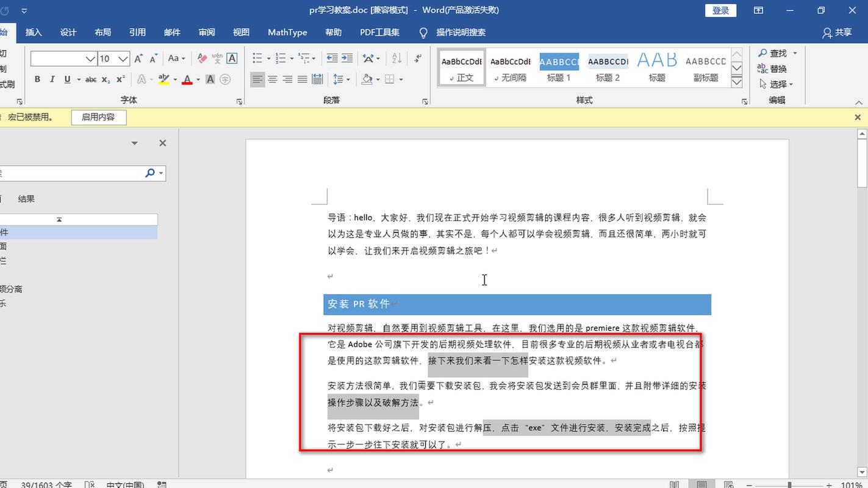Expand highlight color dropdown arrow
The height and width of the screenshot is (488, 868).
(x=175, y=79)
